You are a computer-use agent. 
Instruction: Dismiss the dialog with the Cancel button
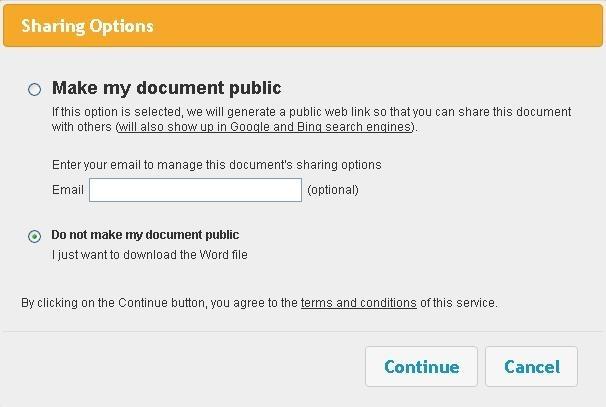tap(531, 366)
